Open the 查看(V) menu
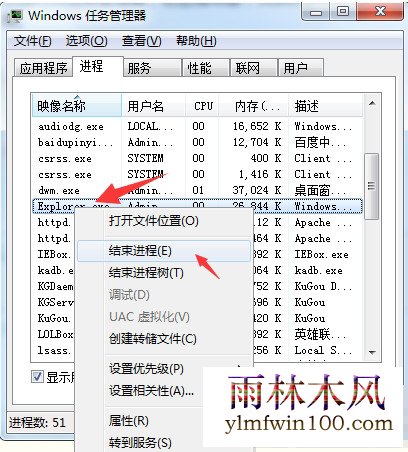Viewport: 408px width, 452px height. [x=141, y=41]
